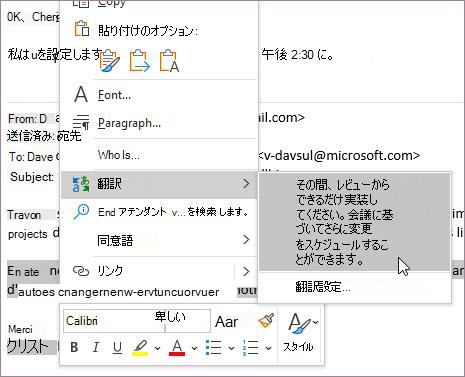The height and width of the screenshot is (377, 465).
Task: Insert the translated Japanese text
Action: tap(355, 222)
